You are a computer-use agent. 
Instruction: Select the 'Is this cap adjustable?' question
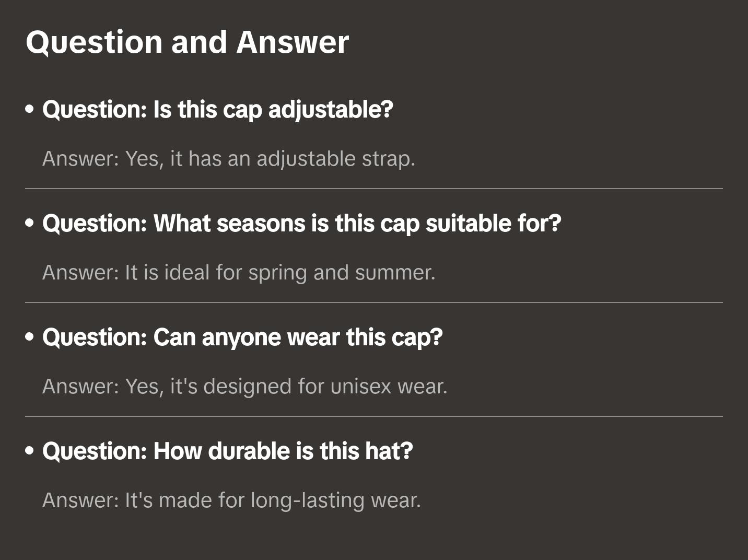pyautogui.click(x=217, y=110)
